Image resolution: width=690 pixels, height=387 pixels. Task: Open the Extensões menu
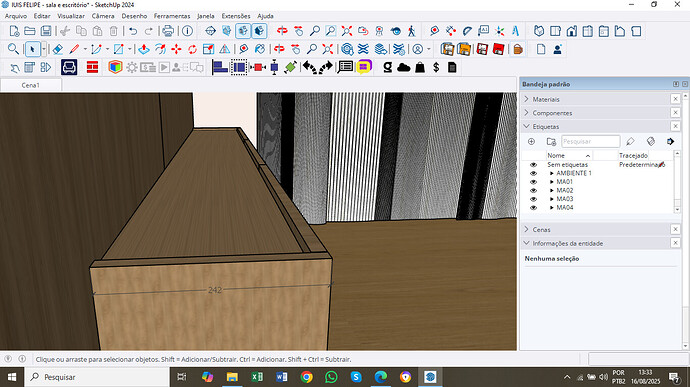[236, 16]
